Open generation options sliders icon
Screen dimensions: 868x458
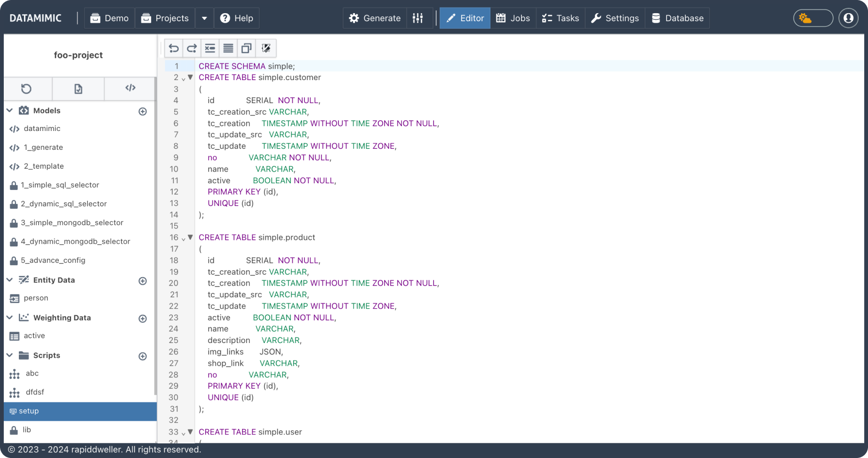tap(418, 18)
